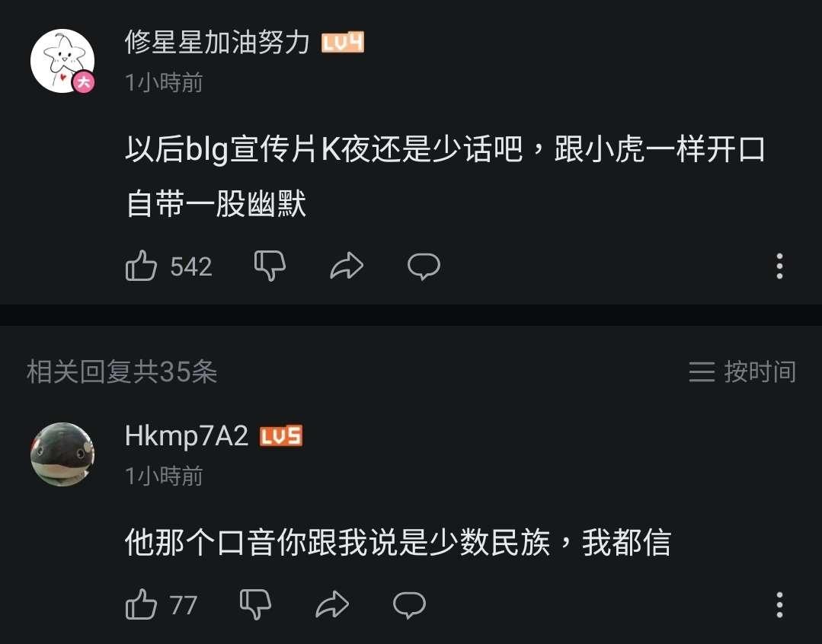Viewport: 822px width, 644px height.
Task: Open username Hkmp7A2
Action: pos(187,436)
